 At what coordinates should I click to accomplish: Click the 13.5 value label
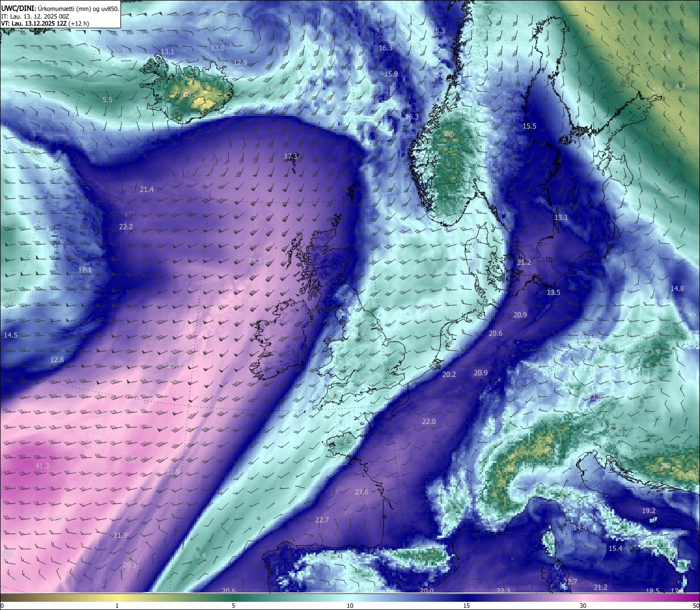click(553, 292)
